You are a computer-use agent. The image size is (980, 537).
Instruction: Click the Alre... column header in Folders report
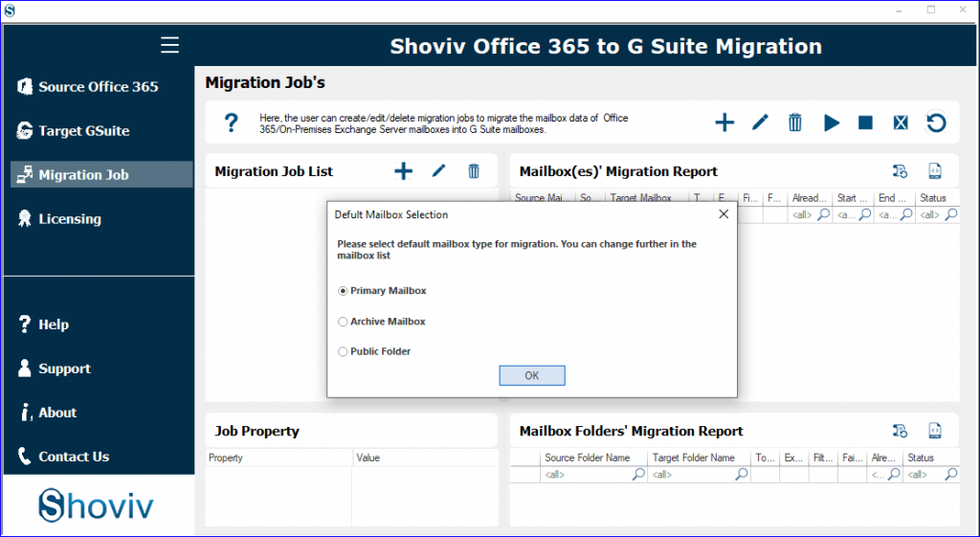885,458
